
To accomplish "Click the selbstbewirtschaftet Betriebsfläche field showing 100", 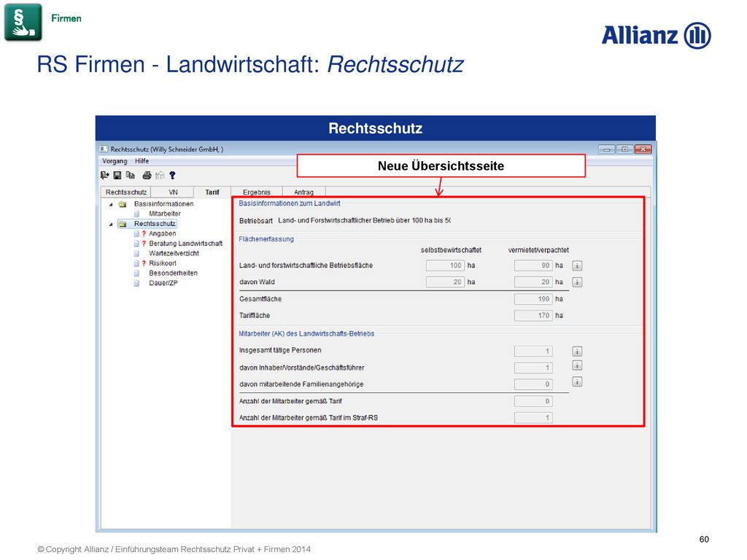I will (445, 265).
